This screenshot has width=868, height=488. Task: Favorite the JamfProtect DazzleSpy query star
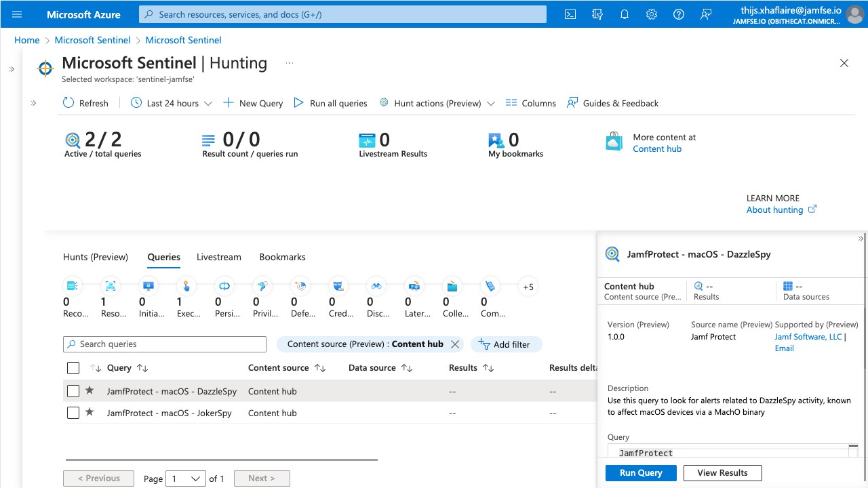coord(90,390)
